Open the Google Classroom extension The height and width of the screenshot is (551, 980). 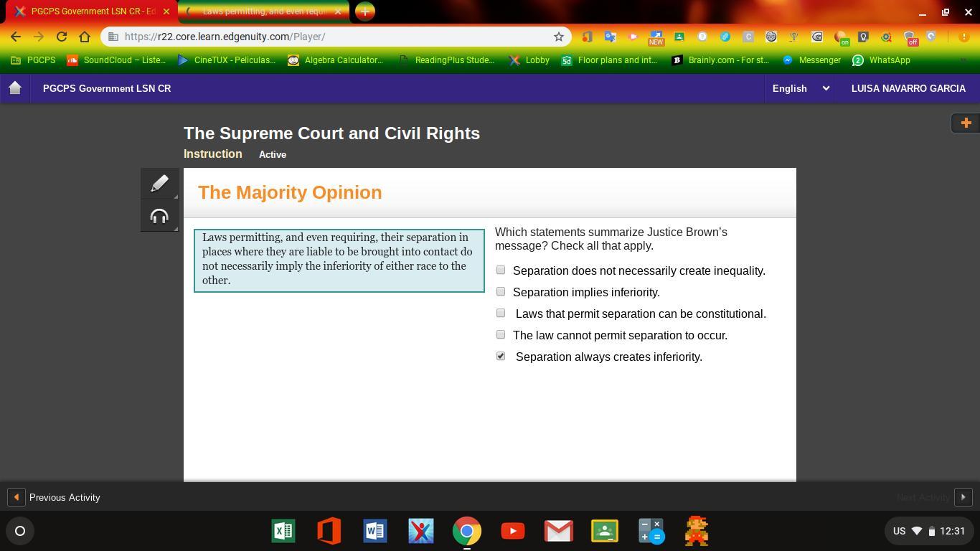(x=679, y=37)
